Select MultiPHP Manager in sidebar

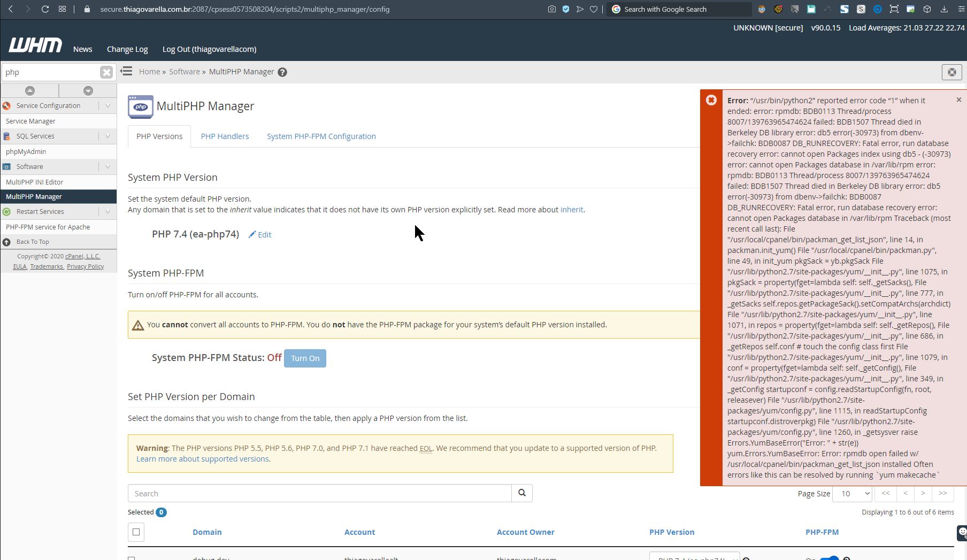[x=59, y=197]
